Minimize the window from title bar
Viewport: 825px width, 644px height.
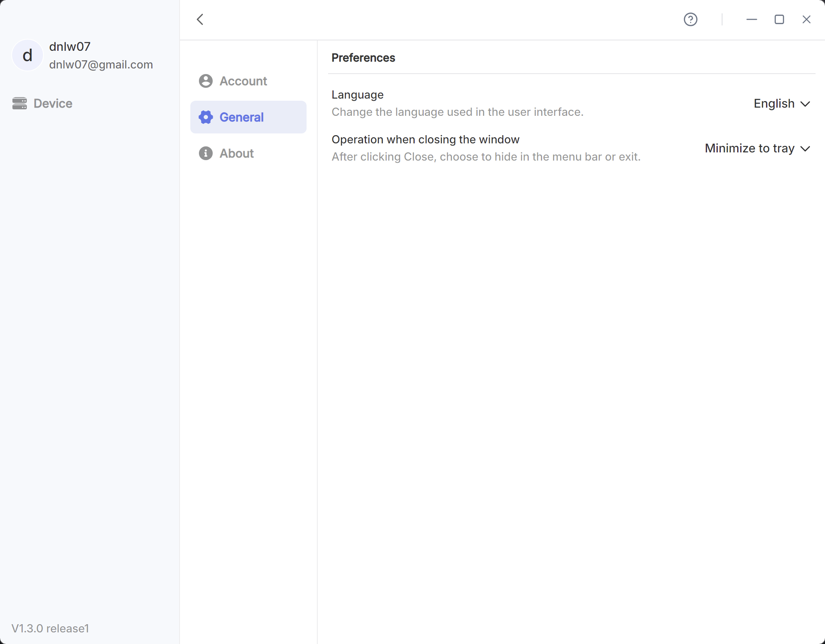point(751,19)
